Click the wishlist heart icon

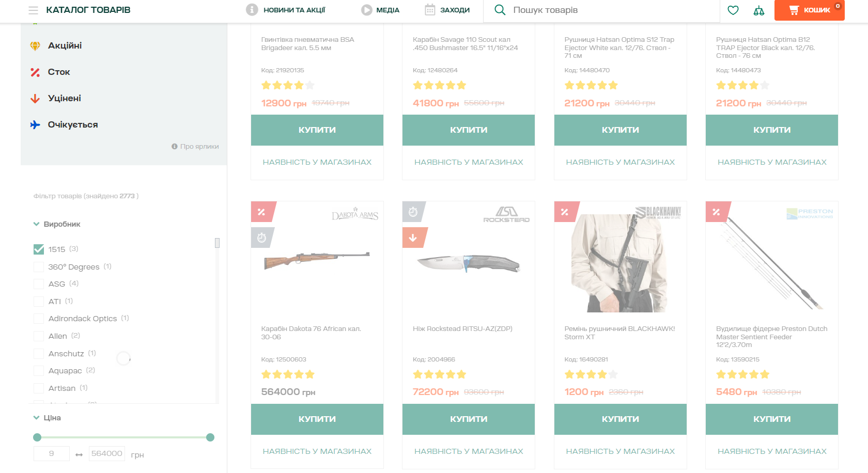tap(733, 10)
